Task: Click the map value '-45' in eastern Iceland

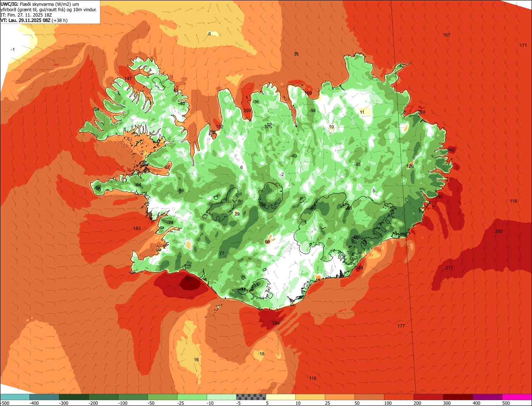Action: point(357,164)
